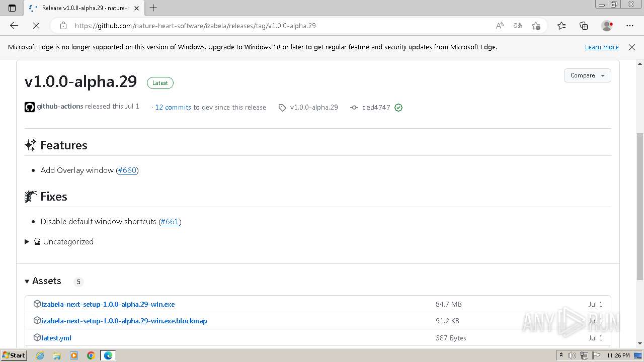Expand the Uncategorized section
The width and height of the screenshot is (644, 362).
pyautogui.click(x=59, y=242)
